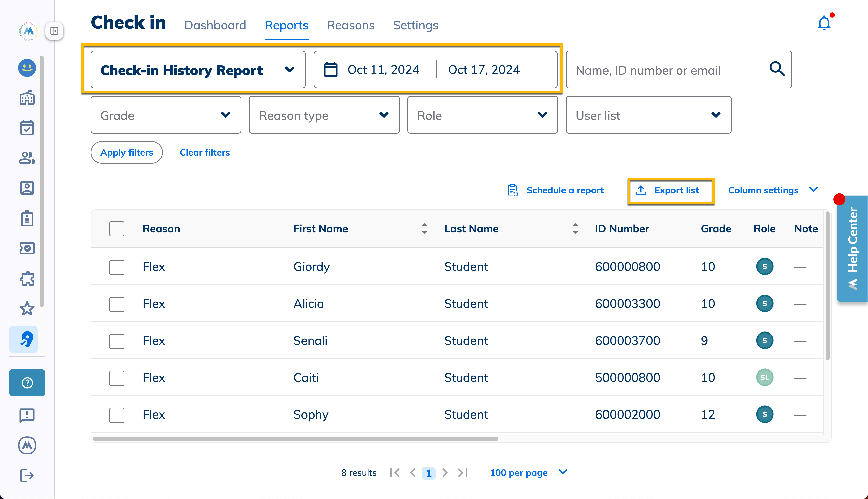Sort by First Name arrows
Image resolution: width=868 pixels, height=499 pixels.
point(424,229)
